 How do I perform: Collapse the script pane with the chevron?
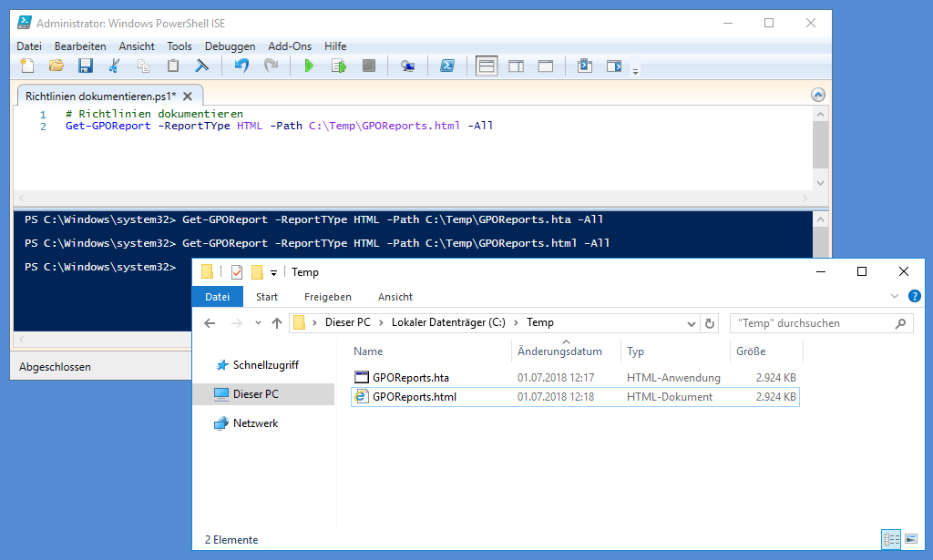tap(817, 95)
